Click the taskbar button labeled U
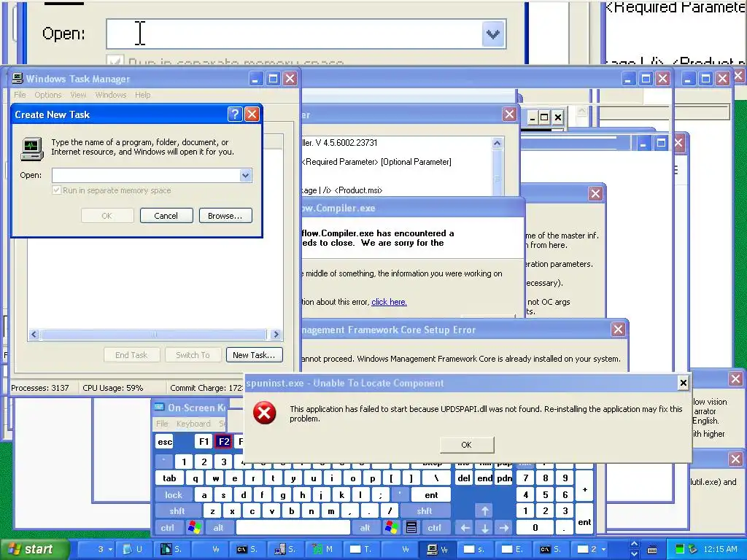 pyautogui.click(x=133, y=549)
